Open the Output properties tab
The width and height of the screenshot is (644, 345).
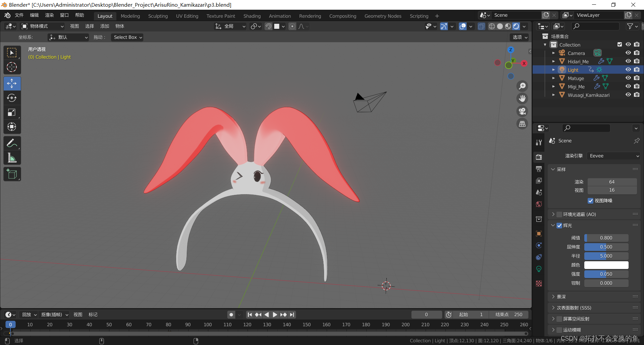tap(539, 169)
